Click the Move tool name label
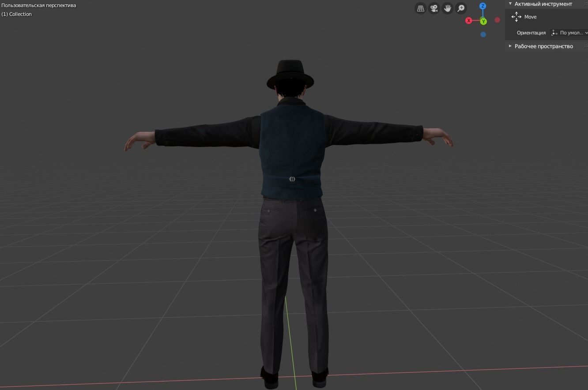The image size is (588, 390). (x=530, y=17)
